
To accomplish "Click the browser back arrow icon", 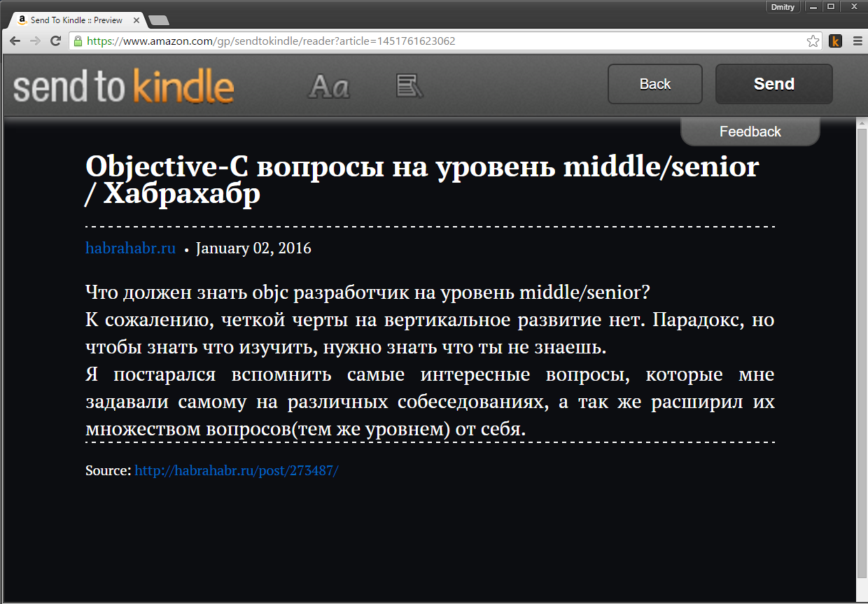I will [15, 41].
